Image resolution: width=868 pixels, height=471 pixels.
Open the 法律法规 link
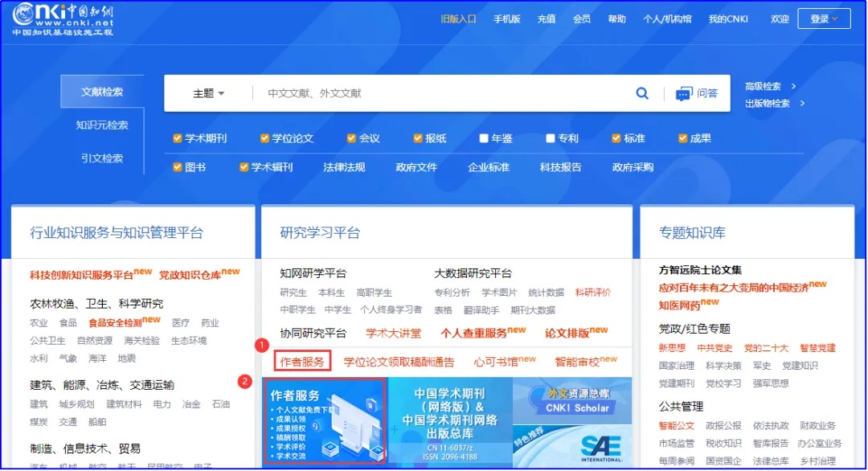tap(344, 167)
